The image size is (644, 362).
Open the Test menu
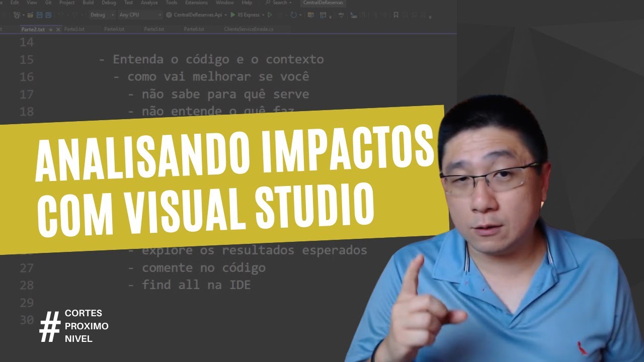(128, 3)
